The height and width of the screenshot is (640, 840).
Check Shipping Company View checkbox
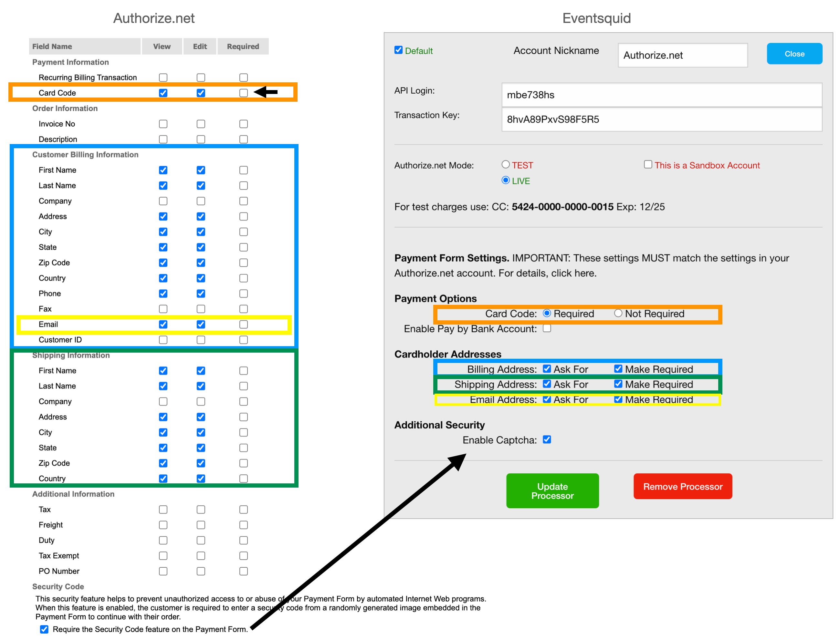click(x=163, y=401)
